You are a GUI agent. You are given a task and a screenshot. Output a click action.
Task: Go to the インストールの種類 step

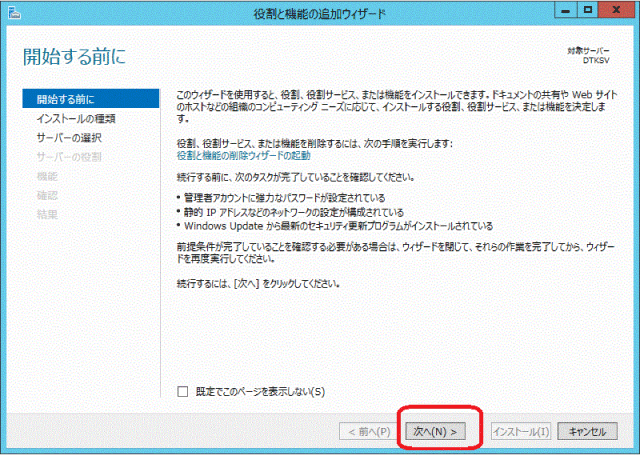[x=76, y=119]
